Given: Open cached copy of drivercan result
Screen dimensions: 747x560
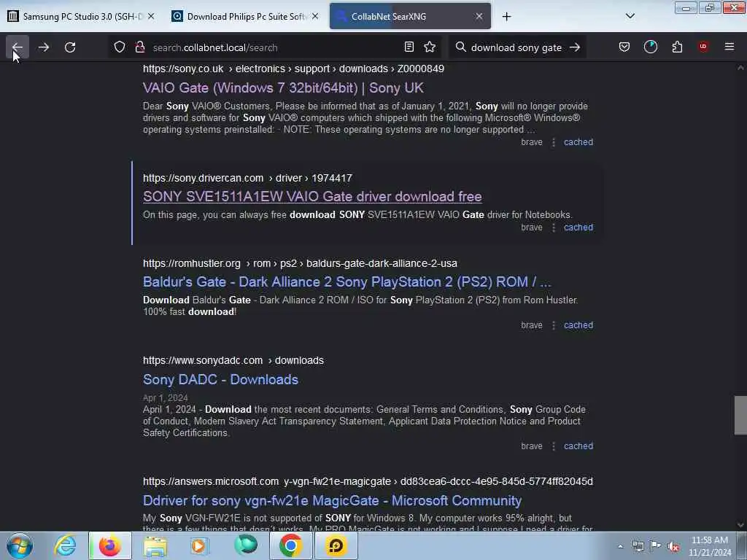Looking at the screenshot, I should pyautogui.click(x=578, y=227).
